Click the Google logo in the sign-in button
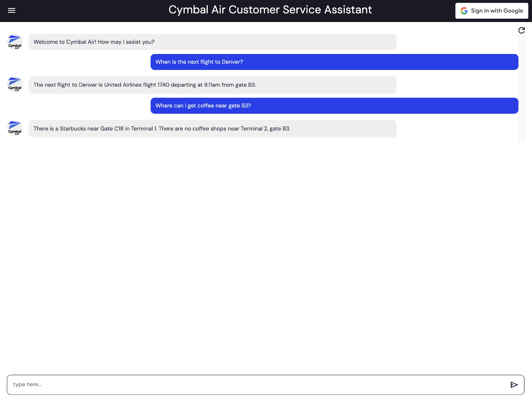 (x=464, y=11)
